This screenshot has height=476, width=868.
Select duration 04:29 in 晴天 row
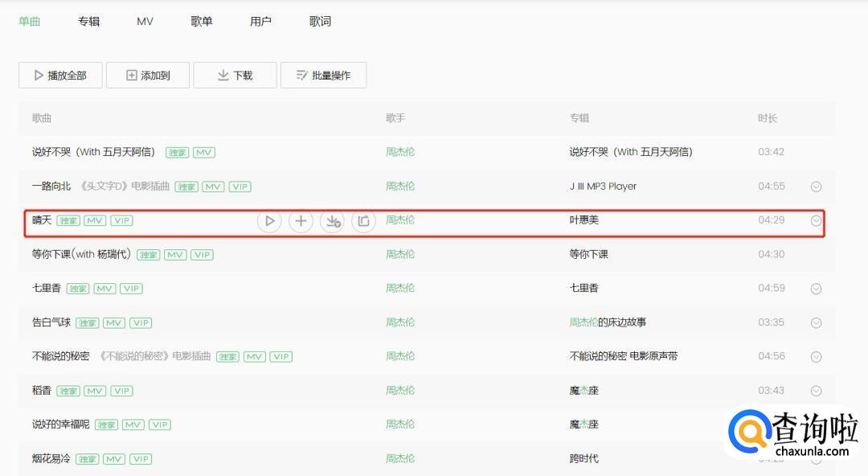(x=772, y=220)
